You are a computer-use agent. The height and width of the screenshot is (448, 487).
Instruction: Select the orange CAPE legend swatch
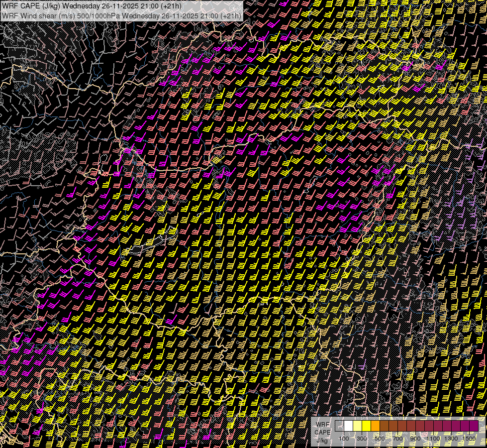click(x=375, y=426)
